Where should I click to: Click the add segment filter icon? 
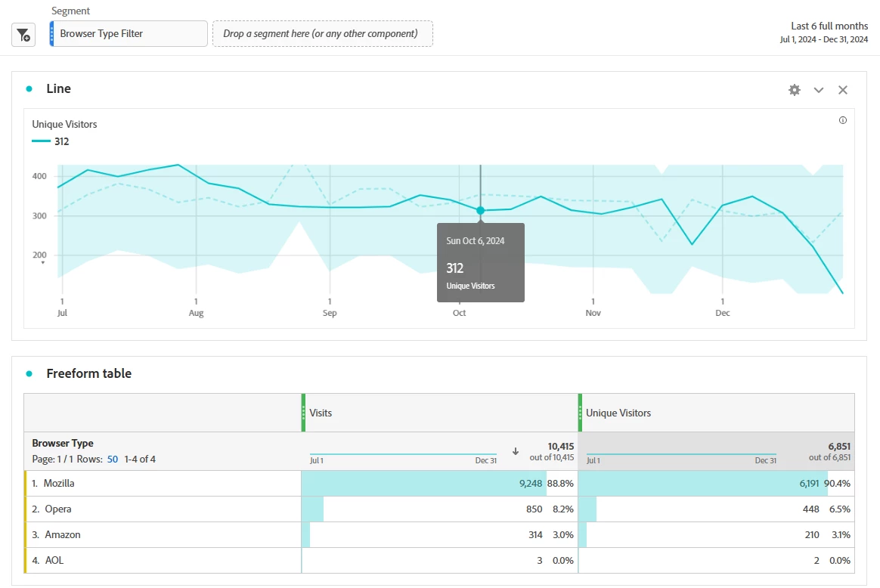[23, 35]
